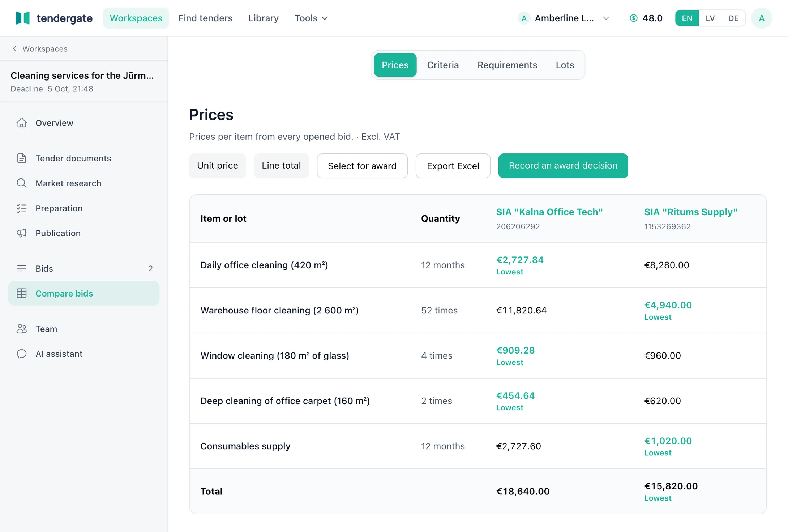The image size is (788, 532).
Task: Select the Prices tab
Action: coord(395,65)
